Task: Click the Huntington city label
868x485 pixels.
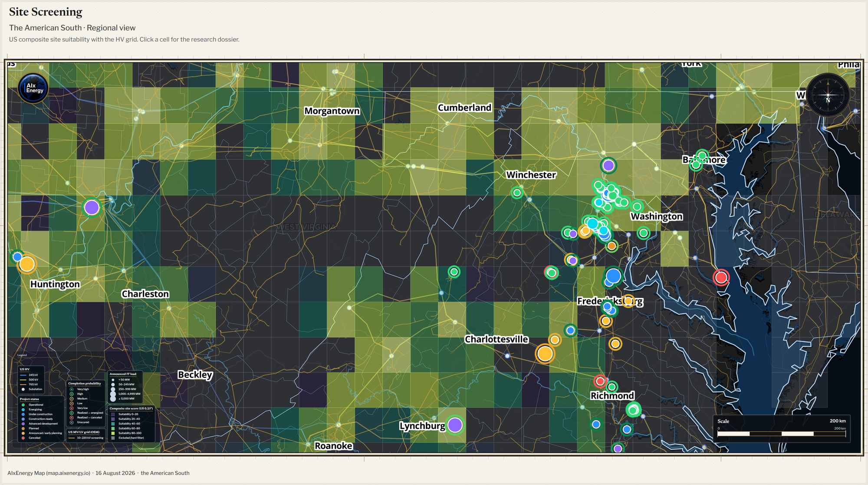Action: [55, 284]
